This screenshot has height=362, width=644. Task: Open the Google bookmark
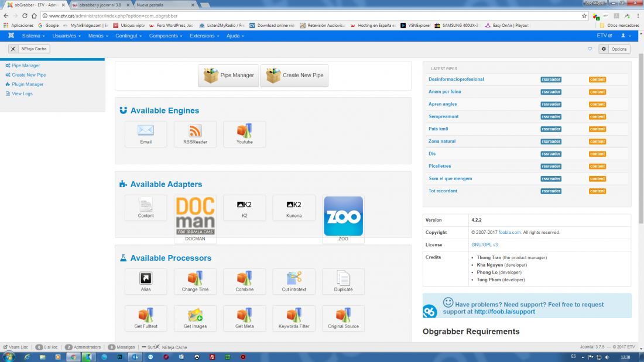[49, 26]
